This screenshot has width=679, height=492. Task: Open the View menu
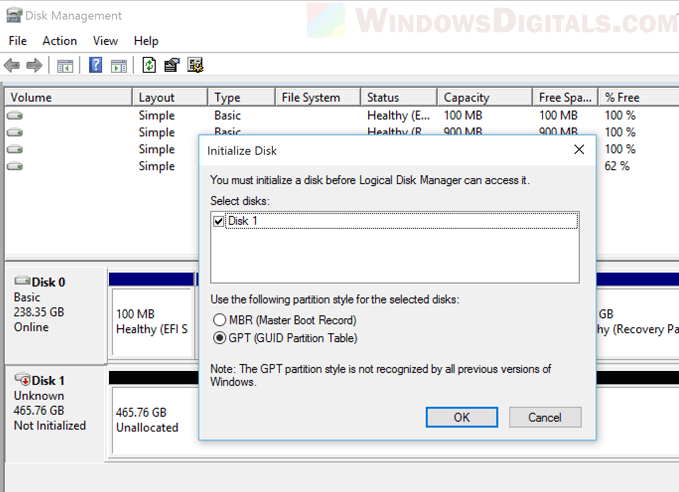tap(105, 41)
